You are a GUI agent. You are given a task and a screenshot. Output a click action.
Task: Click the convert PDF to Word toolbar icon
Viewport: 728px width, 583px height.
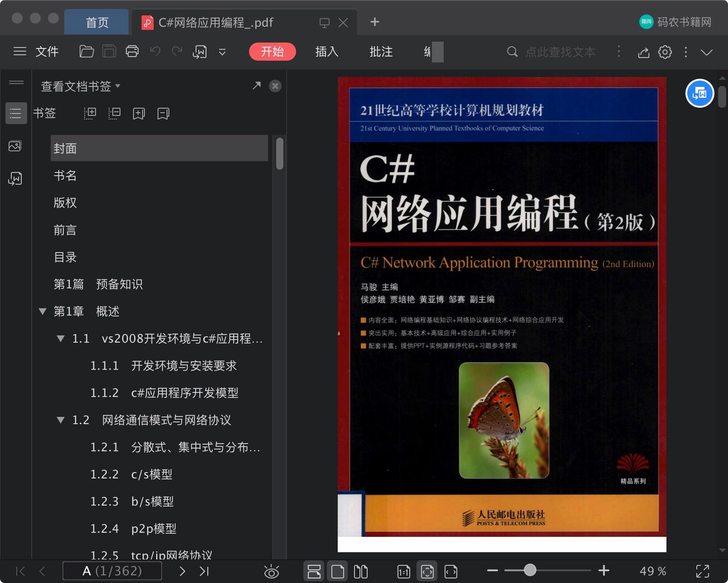pos(200,52)
